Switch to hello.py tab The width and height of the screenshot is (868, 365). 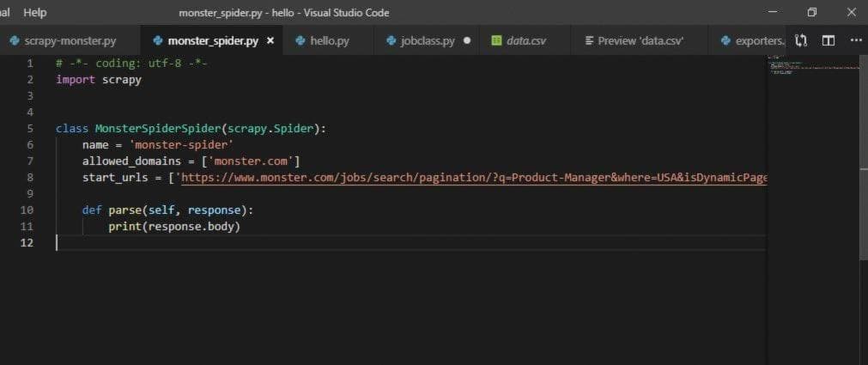[330, 40]
